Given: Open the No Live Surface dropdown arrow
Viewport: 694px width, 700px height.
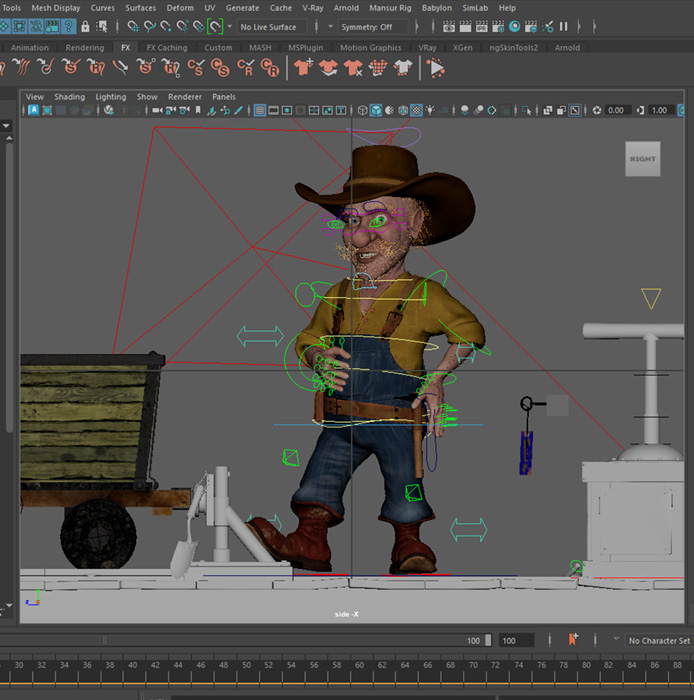Looking at the screenshot, I should point(229,27).
